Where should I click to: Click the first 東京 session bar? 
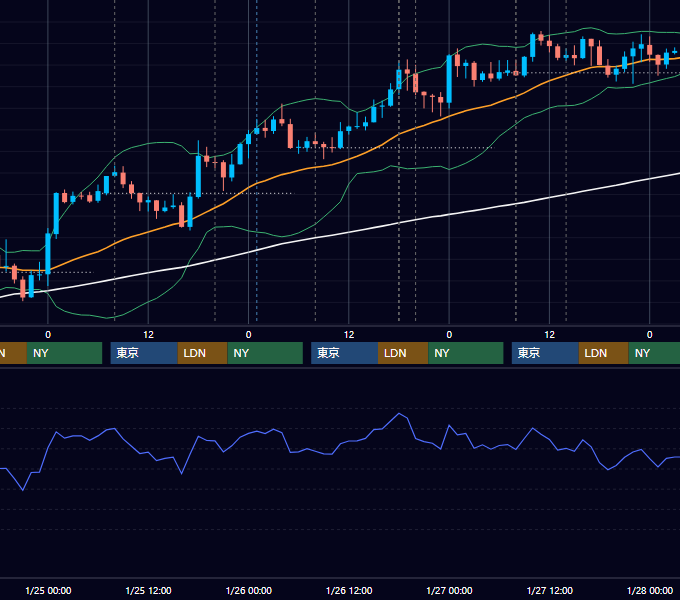click(144, 353)
